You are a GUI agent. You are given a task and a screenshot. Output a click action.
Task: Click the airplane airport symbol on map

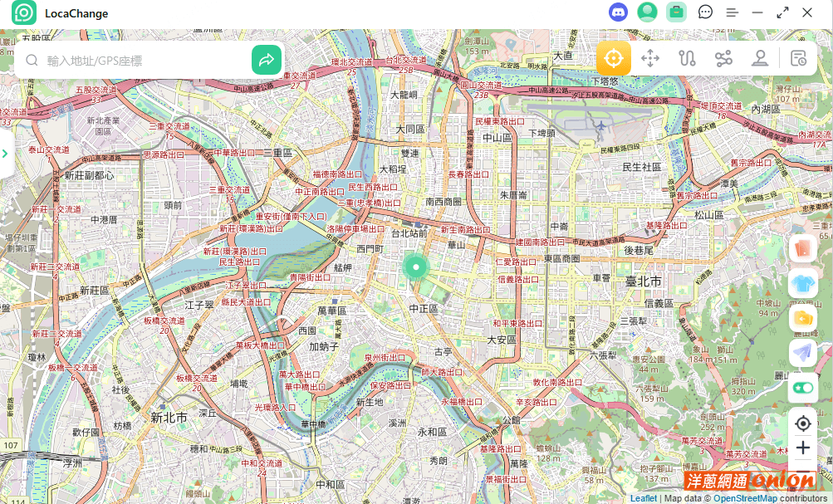[x=600, y=126]
